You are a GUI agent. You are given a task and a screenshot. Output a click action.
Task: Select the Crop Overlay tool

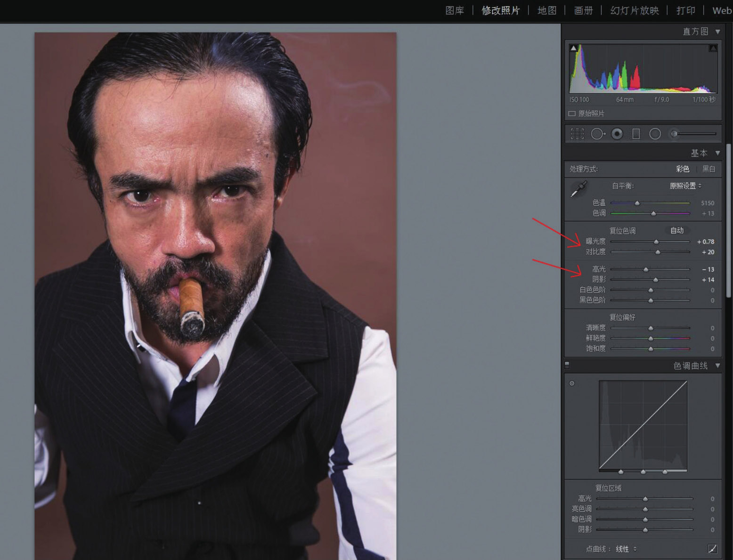pos(577,134)
